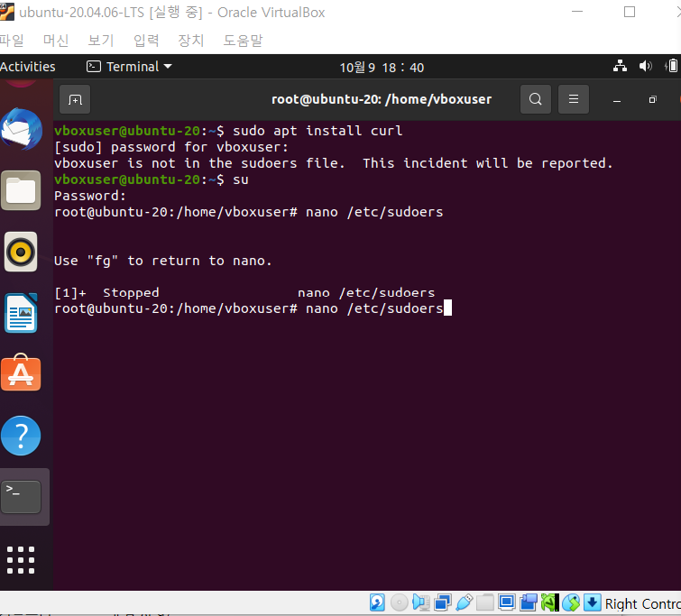Viewport: 681px width, 616px height.
Task: Click VirtualBox audio indicator icon
Action: pyautogui.click(x=420, y=602)
